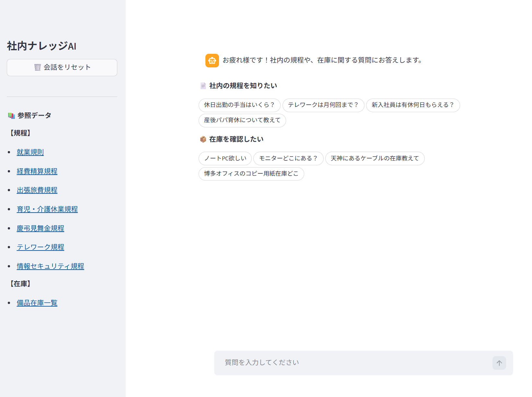Pick 天神にあるケーブルの在庫教えて chip
532x397 pixels.
point(375,158)
